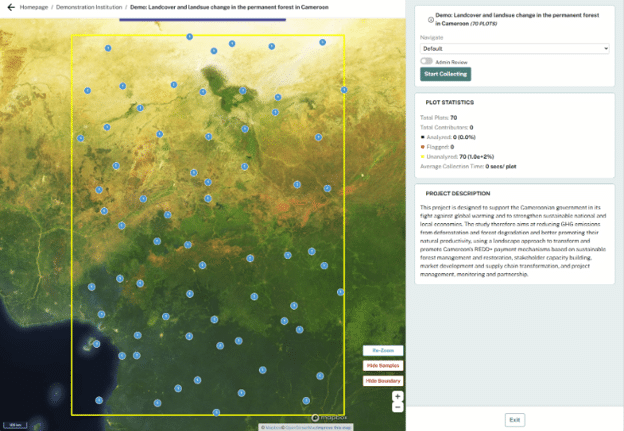Screen dimensions: 624x431
Task: Click the 'Total Contributors: 0' statistic
Action: click(447, 127)
